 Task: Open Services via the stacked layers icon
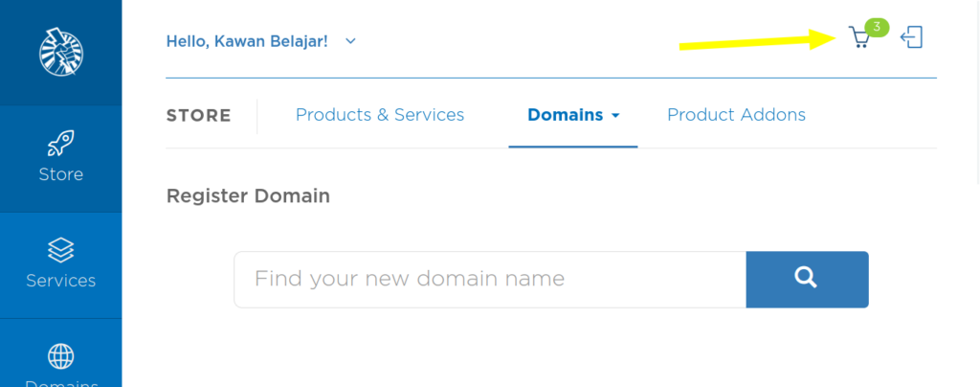61,250
